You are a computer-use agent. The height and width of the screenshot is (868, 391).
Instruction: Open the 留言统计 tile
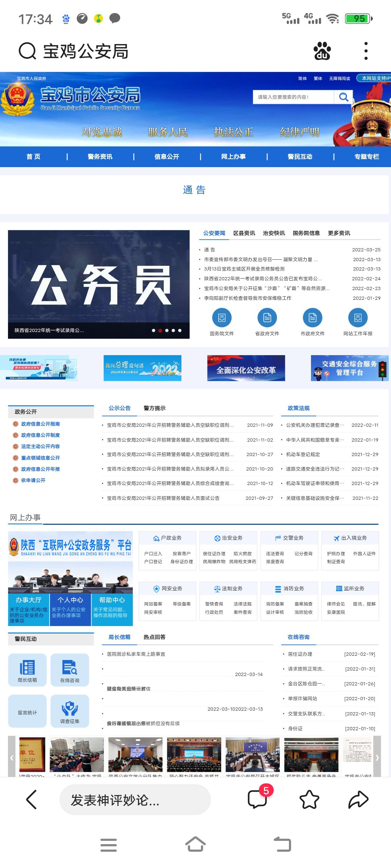tap(28, 711)
